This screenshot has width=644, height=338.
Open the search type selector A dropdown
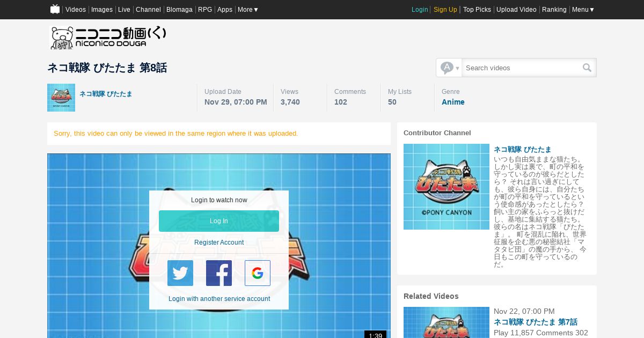(x=449, y=68)
